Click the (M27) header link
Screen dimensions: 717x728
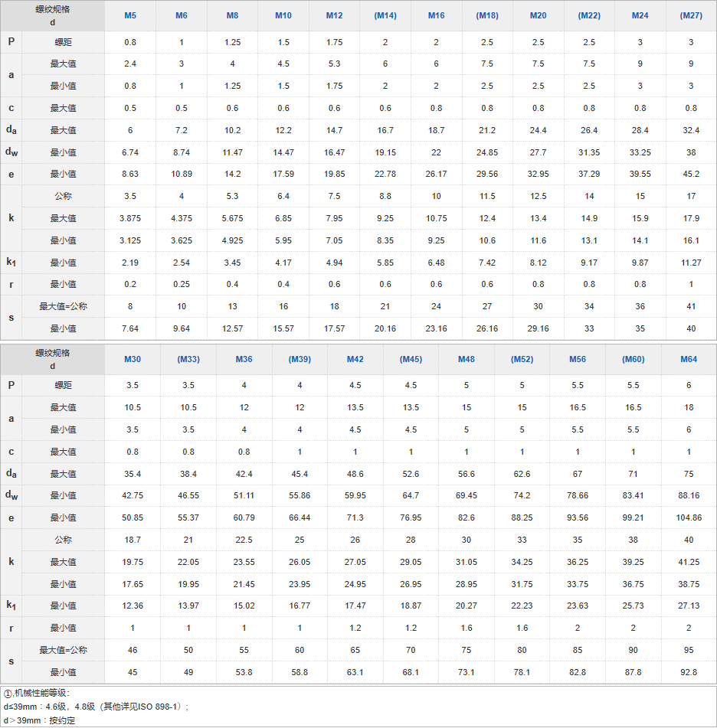coord(691,16)
